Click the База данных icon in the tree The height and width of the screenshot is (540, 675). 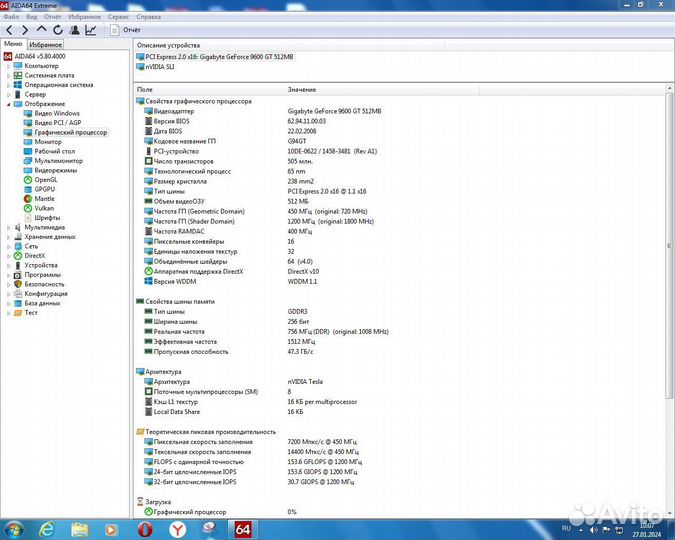[18, 303]
